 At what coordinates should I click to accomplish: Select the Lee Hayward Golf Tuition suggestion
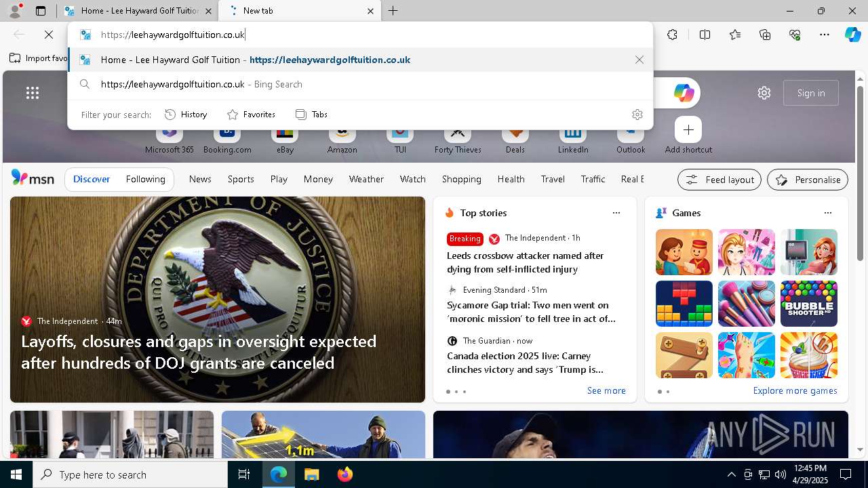click(x=360, y=60)
